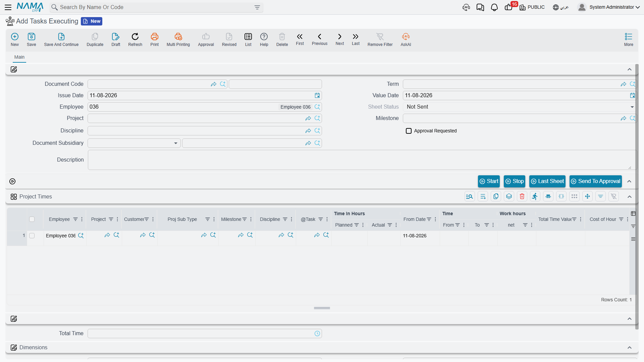
Task: Collapse the Total Time section
Action: pos(630,319)
